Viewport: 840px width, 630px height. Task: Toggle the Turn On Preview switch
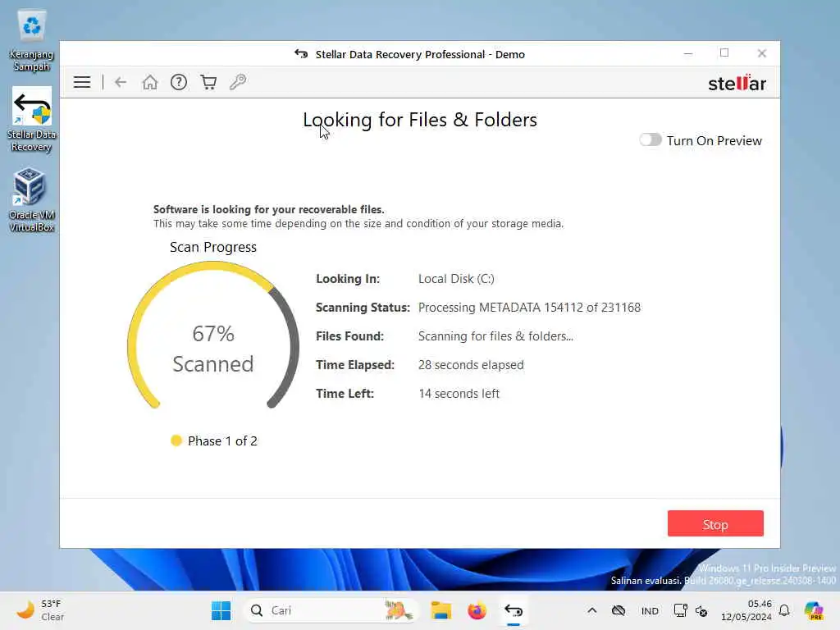[x=651, y=139]
